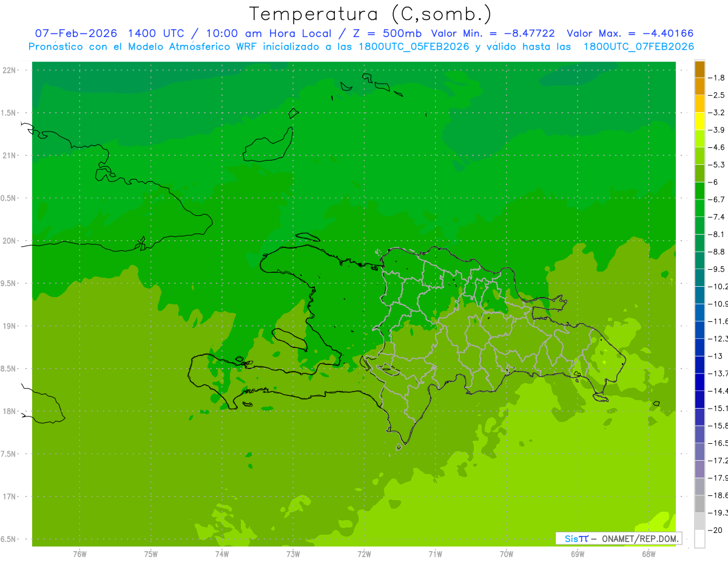
Task: Click the "-8.8" legend value
Action: pos(717,252)
